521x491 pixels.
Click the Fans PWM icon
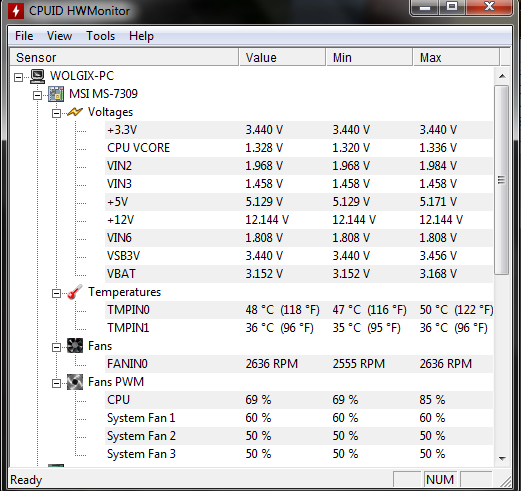[75, 382]
